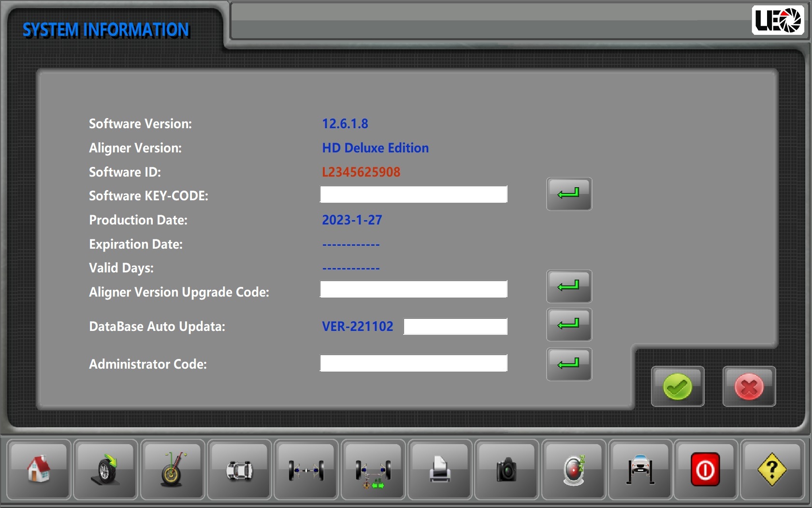Image resolution: width=812 pixels, height=508 pixels.
Task: Click the software version 12.6.1.8
Action: coord(345,124)
